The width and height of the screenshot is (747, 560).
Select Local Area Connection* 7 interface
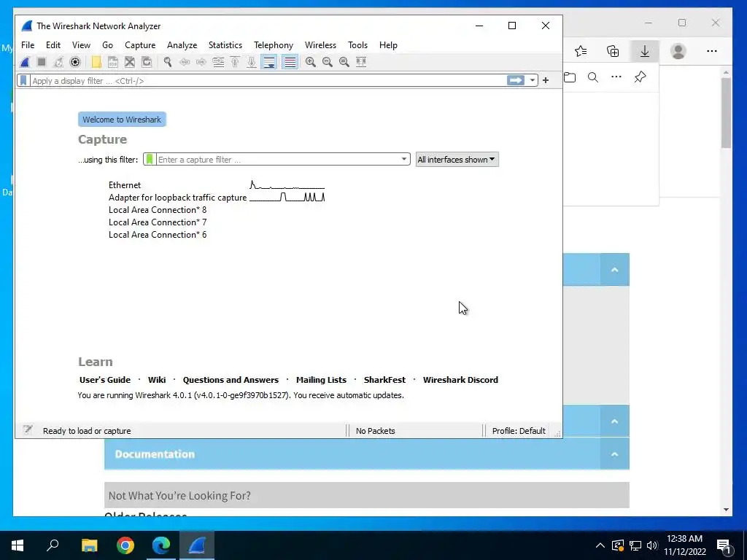[158, 222]
